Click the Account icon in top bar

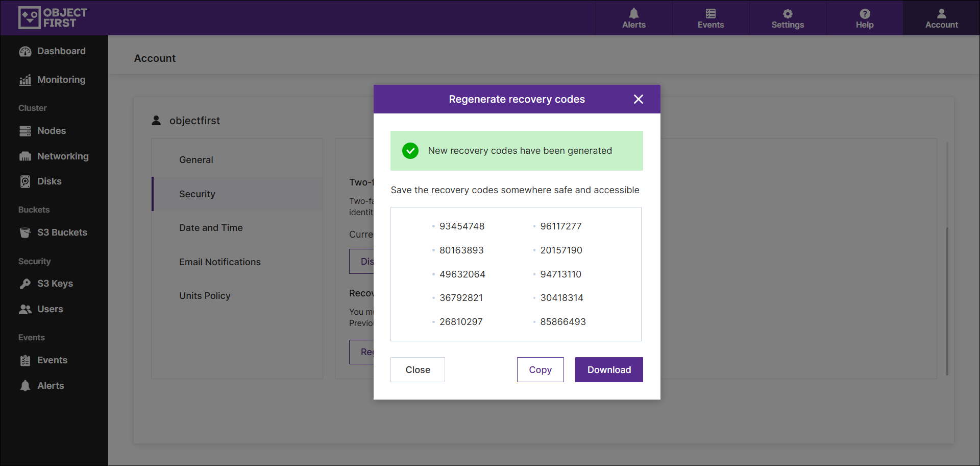tap(942, 18)
